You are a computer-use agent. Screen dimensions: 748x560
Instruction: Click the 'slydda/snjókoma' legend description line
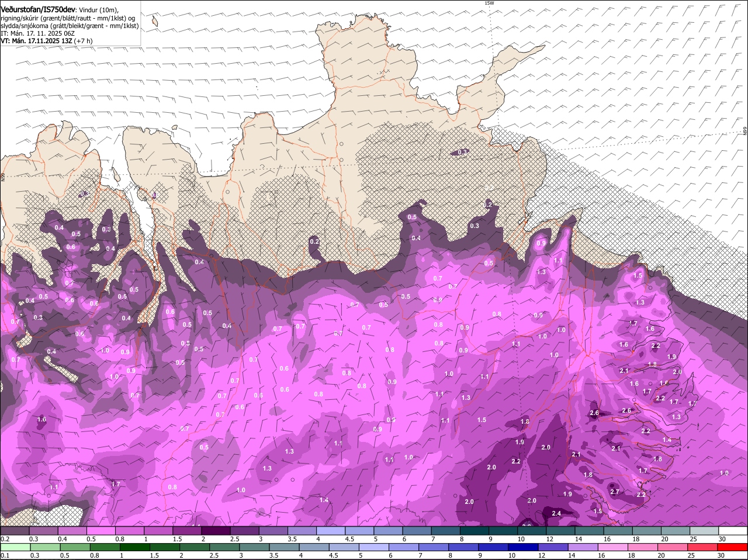tap(70, 26)
